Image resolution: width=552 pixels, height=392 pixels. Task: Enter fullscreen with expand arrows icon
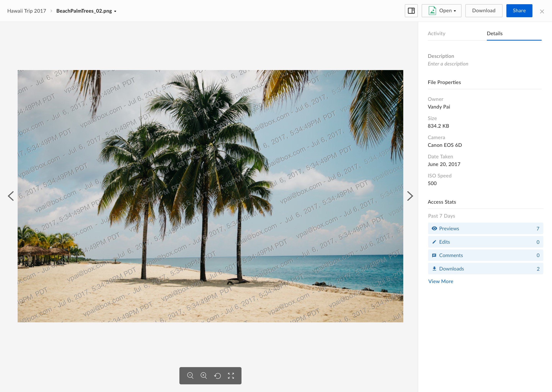[231, 376]
